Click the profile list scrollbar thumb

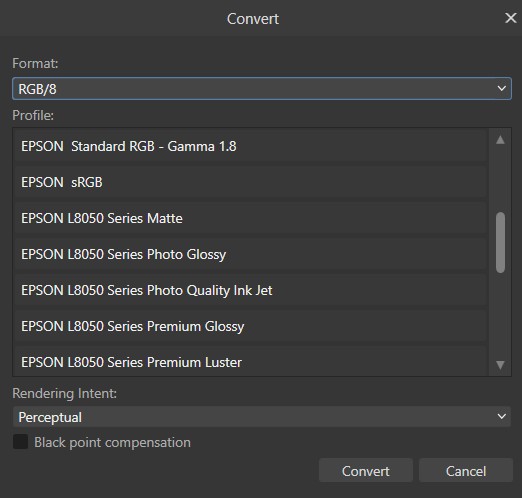pos(500,243)
